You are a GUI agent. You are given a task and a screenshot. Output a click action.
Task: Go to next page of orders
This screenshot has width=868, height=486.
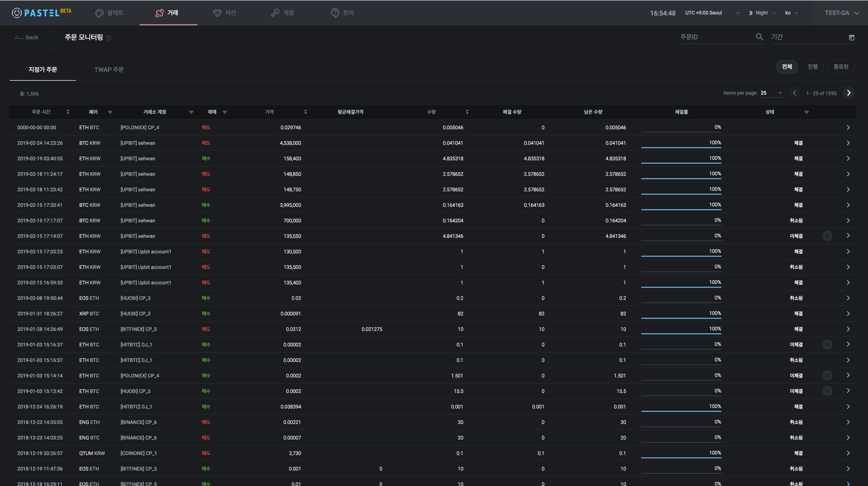tap(848, 93)
